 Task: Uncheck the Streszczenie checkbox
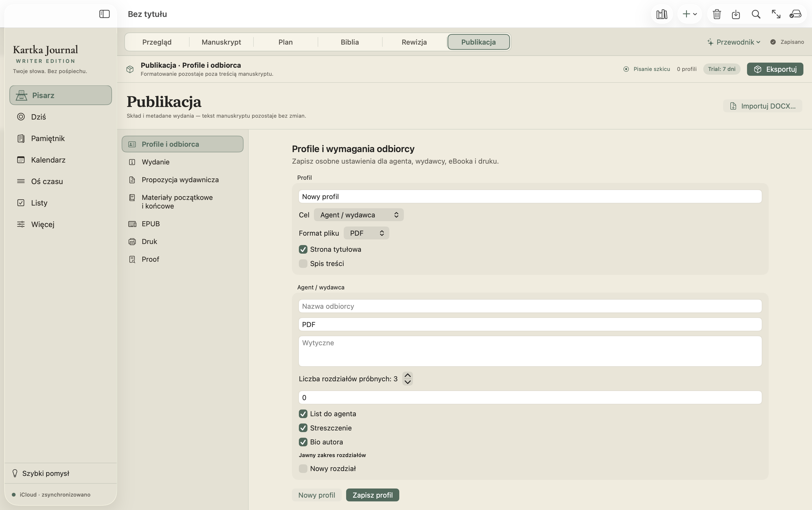pos(303,428)
